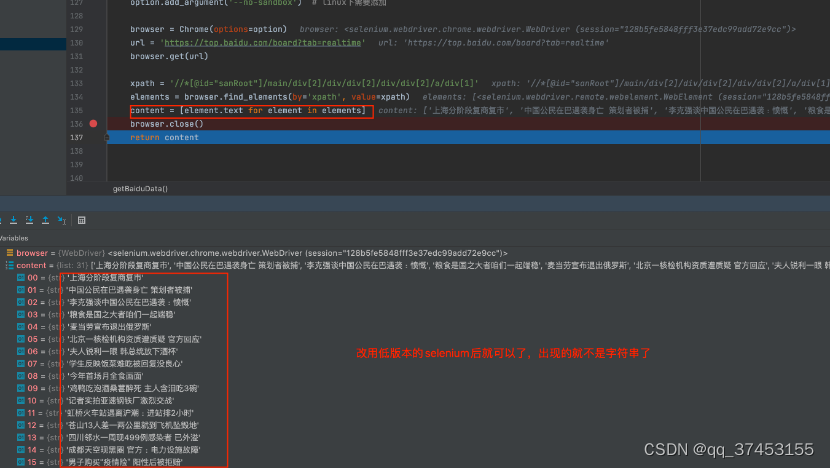The height and width of the screenshot is (468, 830).
Task: Click the Step Into My Code icon
Action: coord(29,220)
